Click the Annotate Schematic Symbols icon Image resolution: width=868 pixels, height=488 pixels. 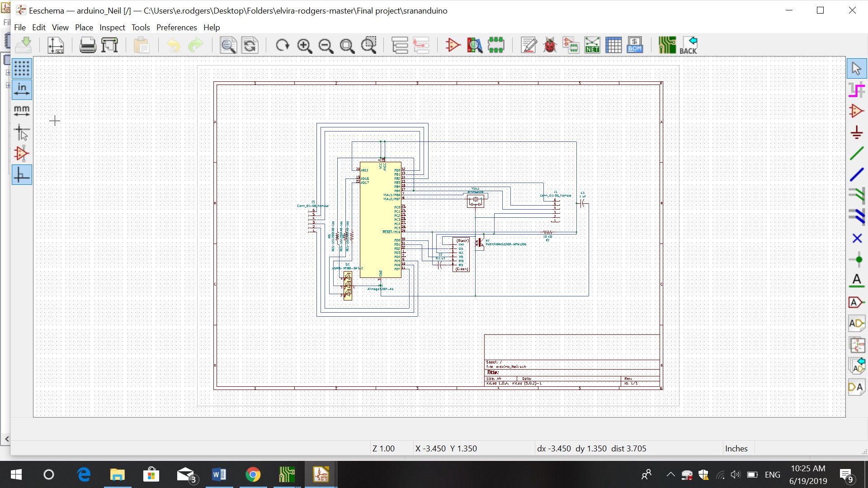tap(528, 45)
